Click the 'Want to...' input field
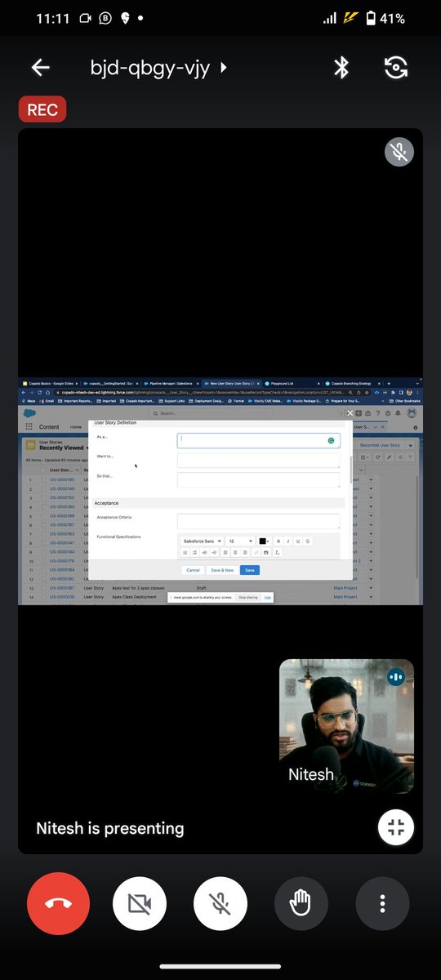The height and width of the screenshot is (980, 441). tap(258, 460)
